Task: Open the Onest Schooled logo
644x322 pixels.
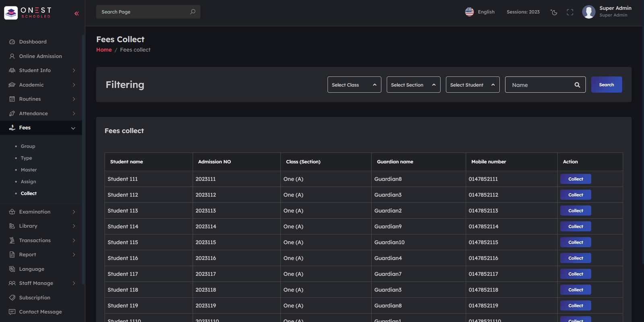Action: [x=28, y=13]
